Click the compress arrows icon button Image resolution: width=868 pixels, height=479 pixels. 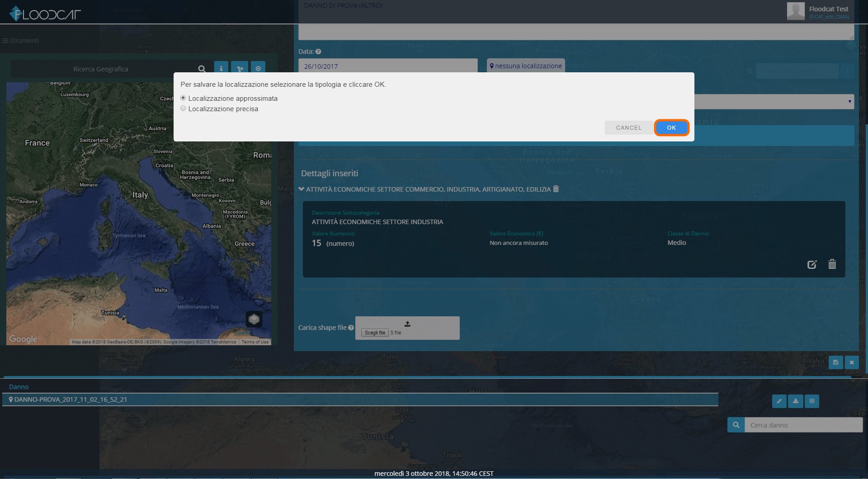(779, 401)
